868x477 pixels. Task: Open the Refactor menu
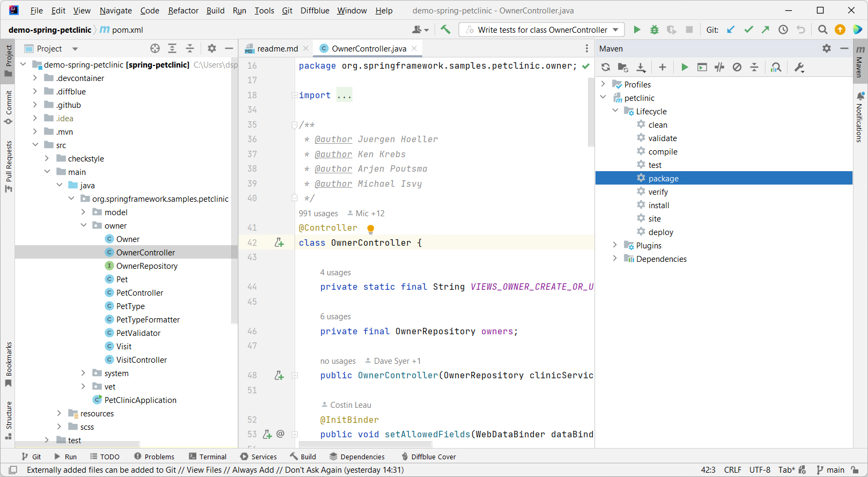[x=183, y=11]
